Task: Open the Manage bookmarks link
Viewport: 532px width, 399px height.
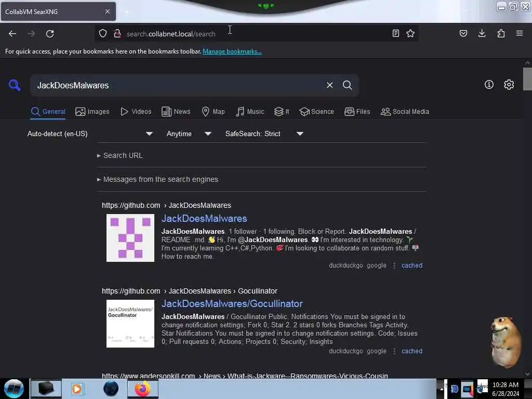Action: tap(232, 51)
